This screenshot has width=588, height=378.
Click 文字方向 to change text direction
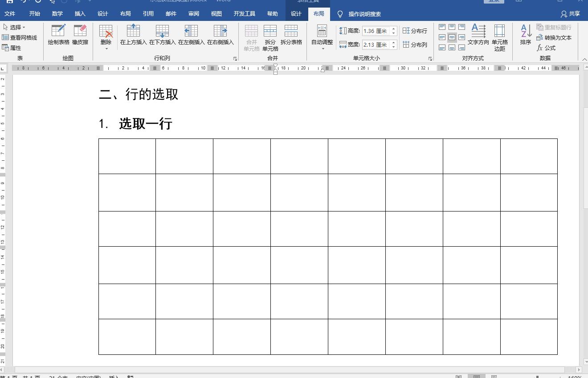click(x=478, y=36)
